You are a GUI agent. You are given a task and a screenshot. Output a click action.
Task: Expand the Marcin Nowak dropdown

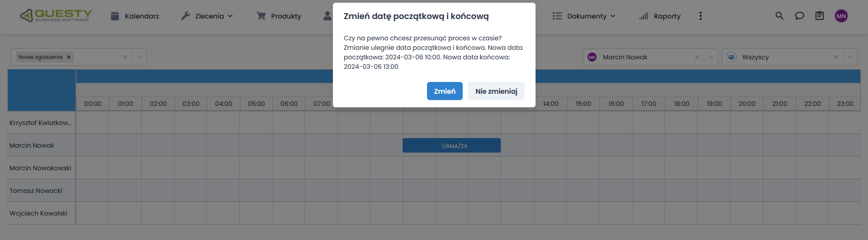(711, 57)
